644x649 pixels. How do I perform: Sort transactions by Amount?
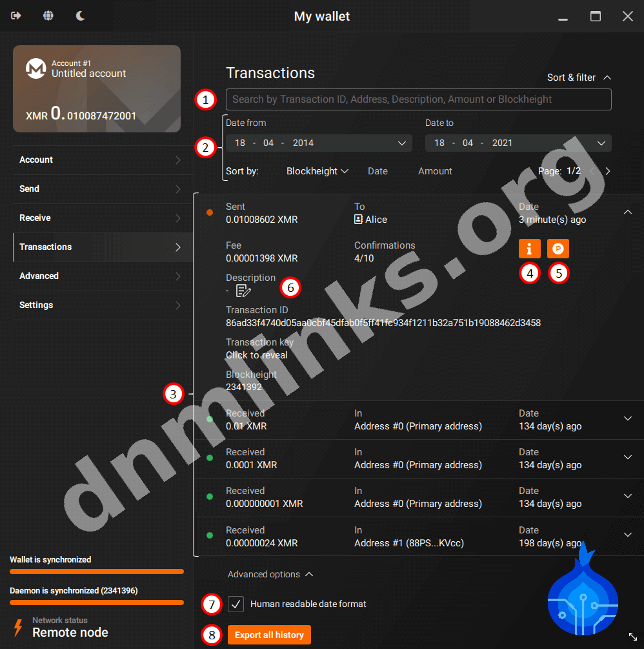[435, 171]
